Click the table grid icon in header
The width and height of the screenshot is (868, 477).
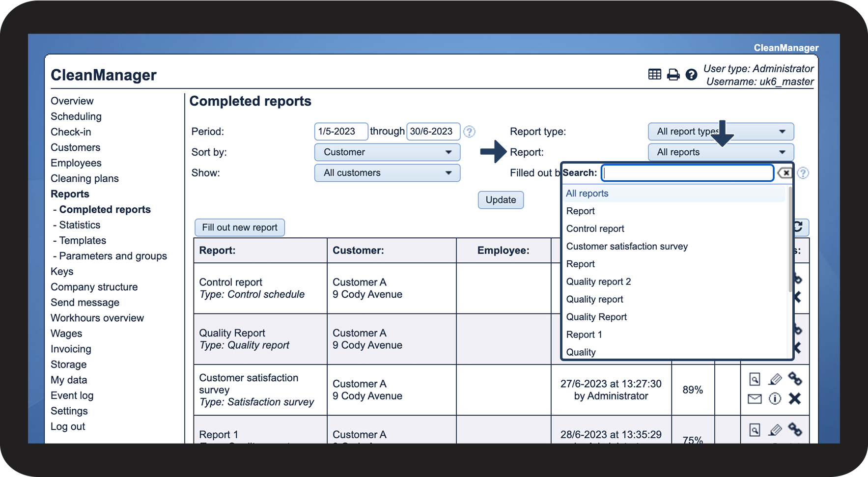pos(654,74)
